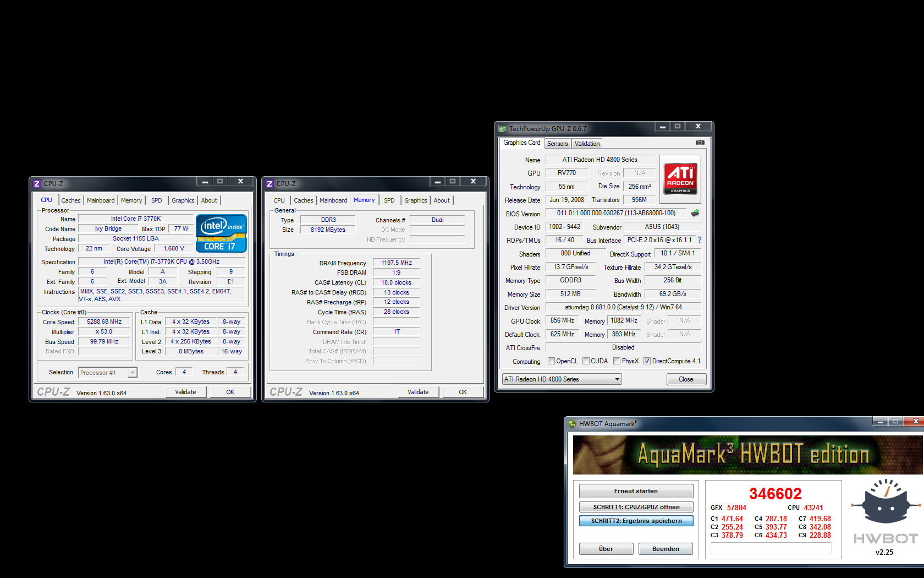Click the Über button in Aquamark
This screenshot has height=578, width=924.
(606, 549)
